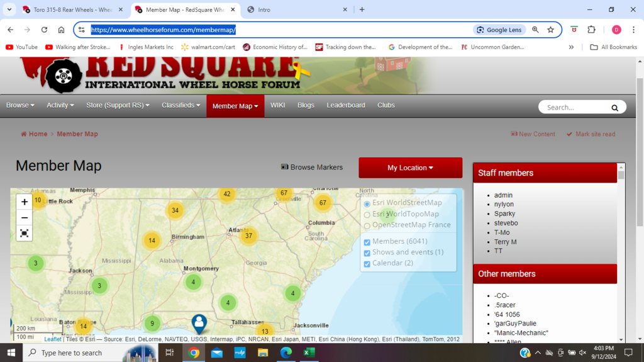Reload the Member Map page

point(44,30)
